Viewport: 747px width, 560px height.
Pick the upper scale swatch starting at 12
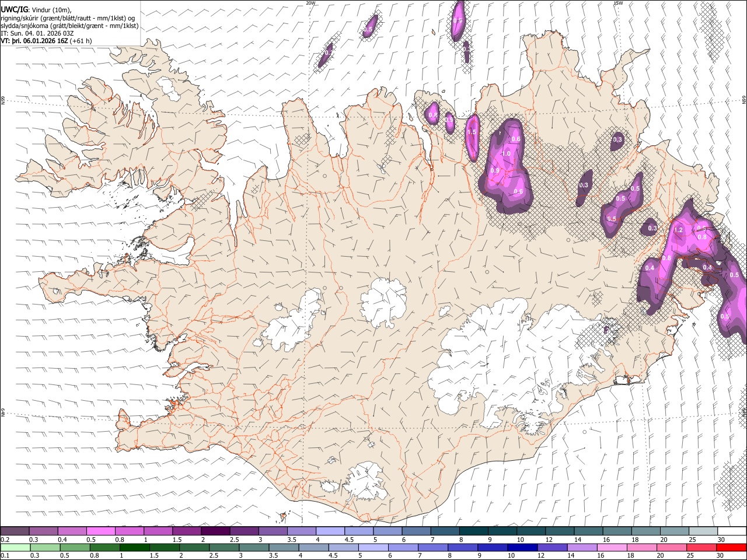[x=560, y=531]
